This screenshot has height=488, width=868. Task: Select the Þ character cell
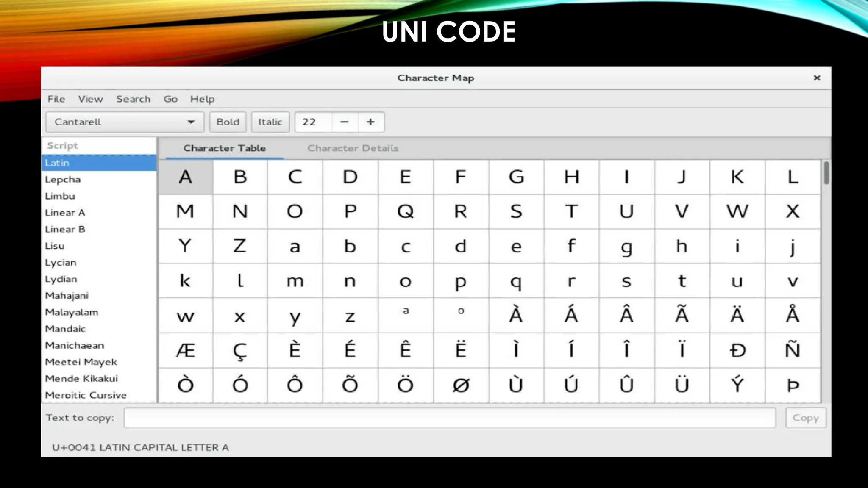[x=793, y=385]
